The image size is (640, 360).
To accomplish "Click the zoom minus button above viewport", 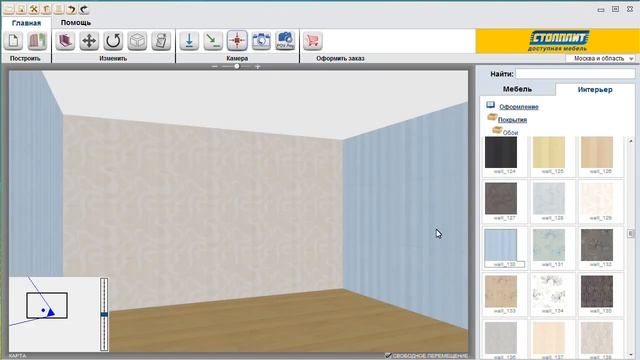I will click(215, 66).
